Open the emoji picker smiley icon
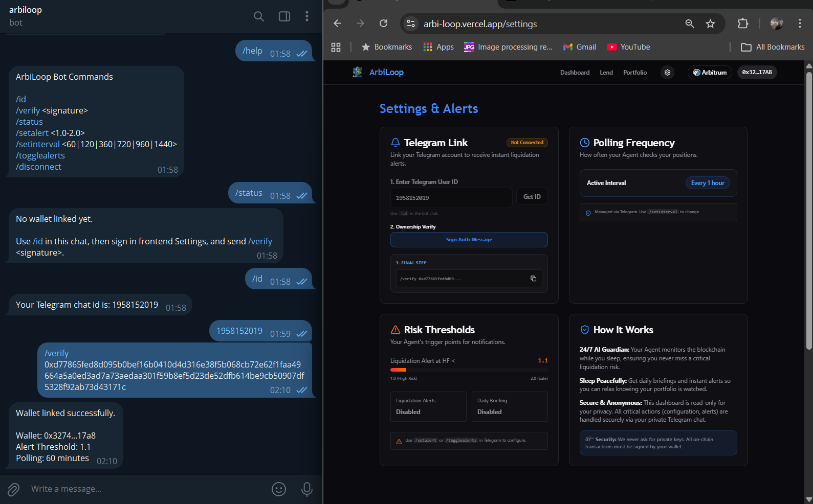The width and height of the screenshot is (813, 504). pos(279,489)
